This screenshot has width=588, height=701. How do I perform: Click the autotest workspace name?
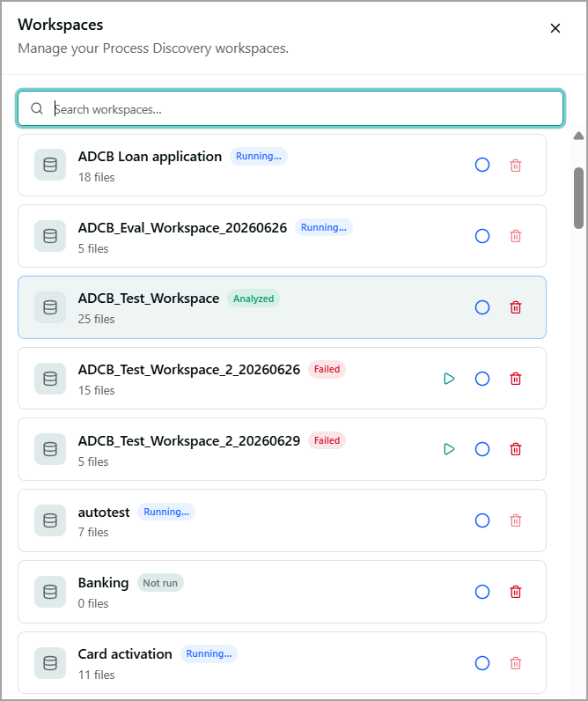point(104,513)
